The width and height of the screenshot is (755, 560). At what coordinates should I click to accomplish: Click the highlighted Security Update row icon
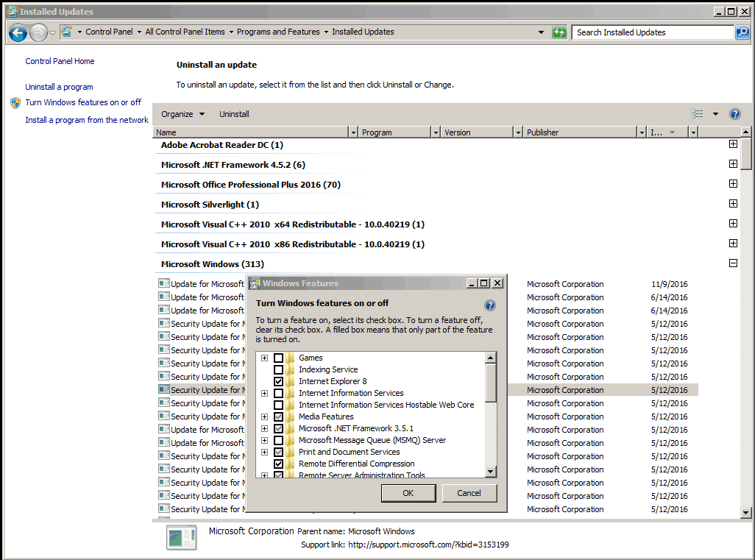tap(163, 389)
